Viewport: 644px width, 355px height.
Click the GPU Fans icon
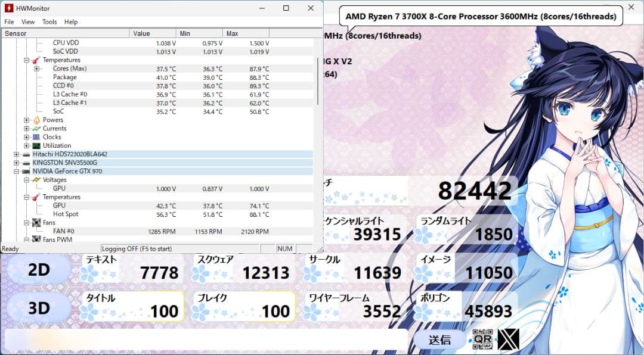click(x=36, y=223)
